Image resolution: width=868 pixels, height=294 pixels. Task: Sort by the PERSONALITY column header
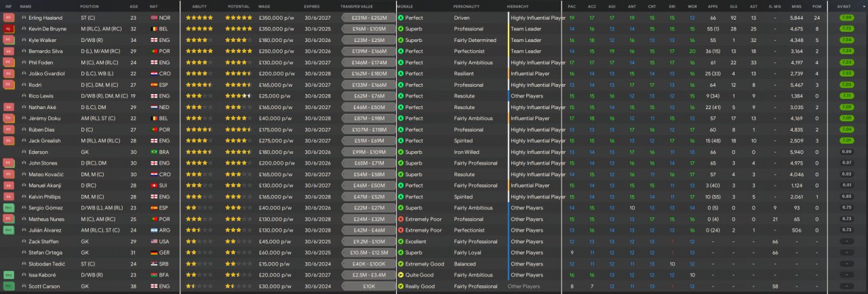466,6
